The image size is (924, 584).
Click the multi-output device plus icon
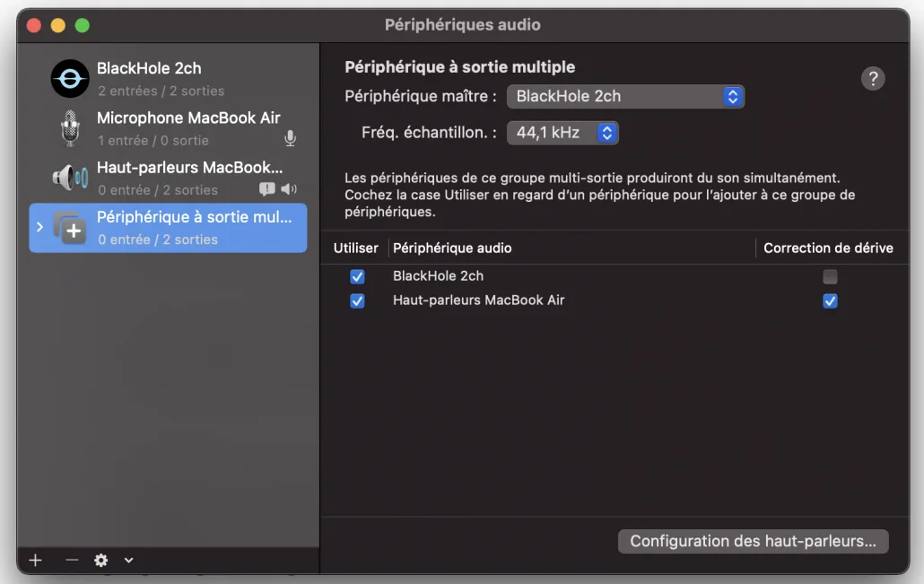pos(70,228)
